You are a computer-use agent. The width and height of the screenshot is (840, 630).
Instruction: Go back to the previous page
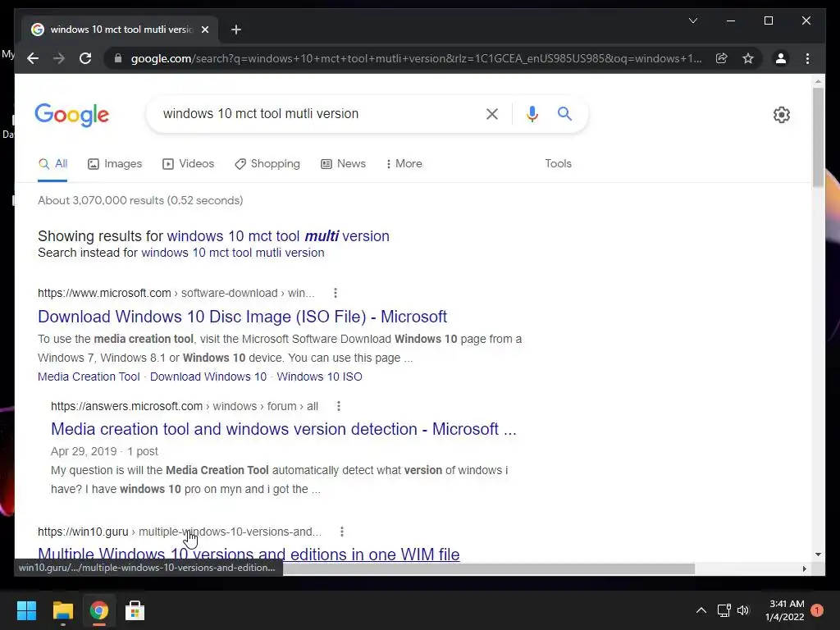click(33, 58)
